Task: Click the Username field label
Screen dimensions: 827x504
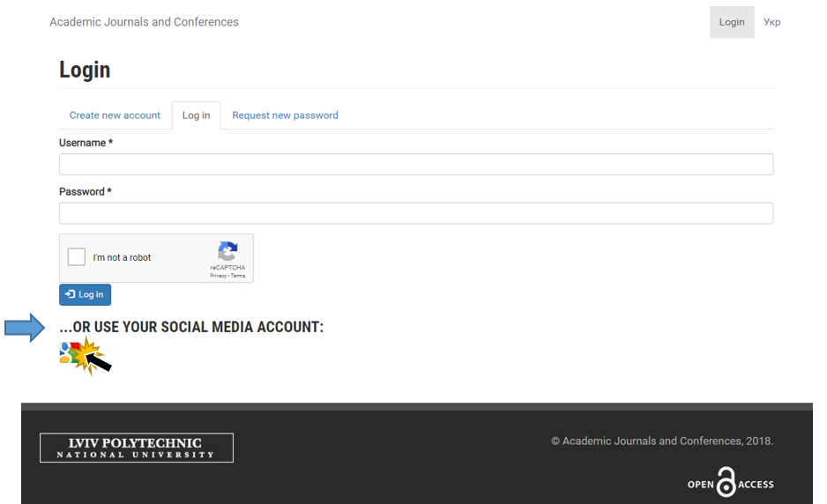Action: tap(86, 143)
